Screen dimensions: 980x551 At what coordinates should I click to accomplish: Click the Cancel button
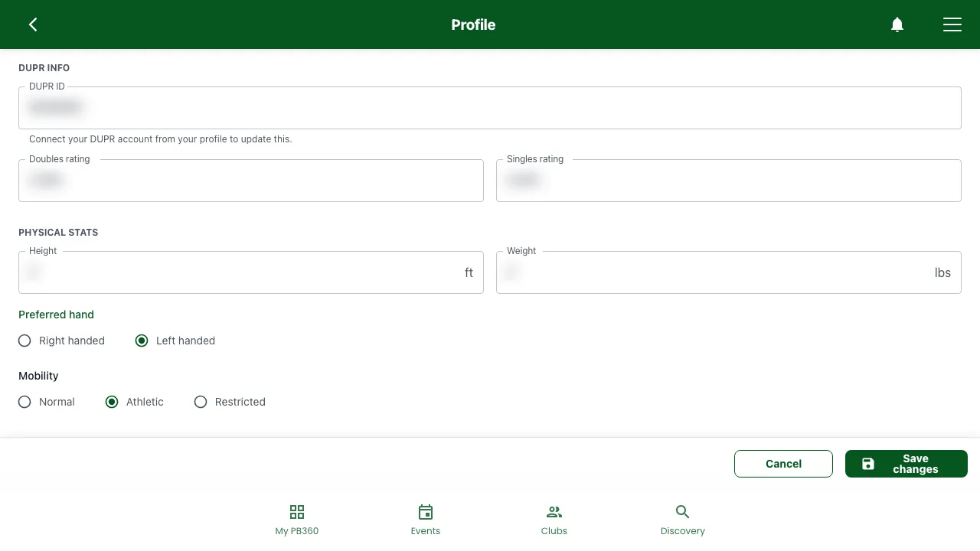[x=783, y=464]
